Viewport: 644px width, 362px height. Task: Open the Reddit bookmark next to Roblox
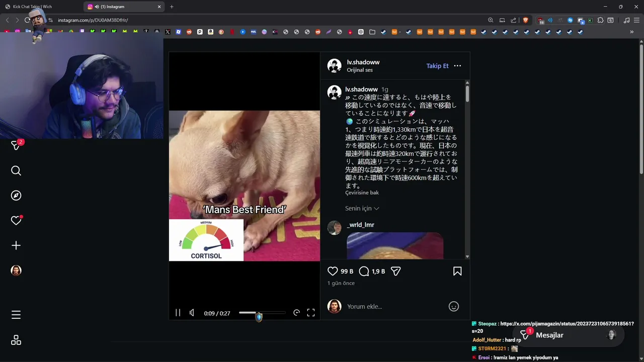pyautogui.click(x=189, y=32)
